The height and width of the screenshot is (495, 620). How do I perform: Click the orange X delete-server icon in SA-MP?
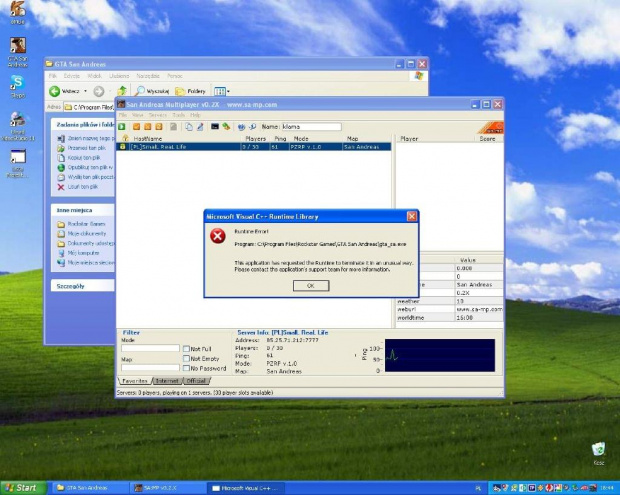tap(147, 127)
